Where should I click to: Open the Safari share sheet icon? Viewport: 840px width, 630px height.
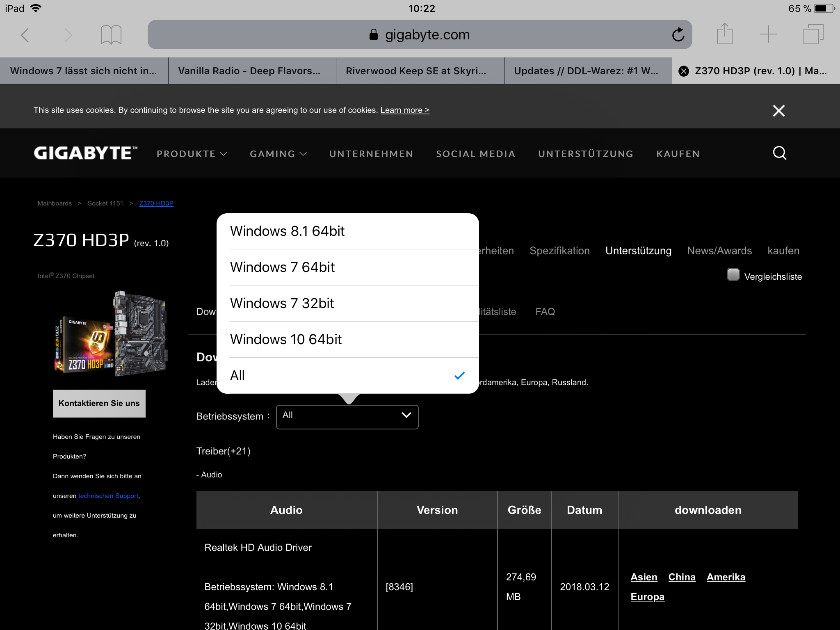(x=724, y=34)
